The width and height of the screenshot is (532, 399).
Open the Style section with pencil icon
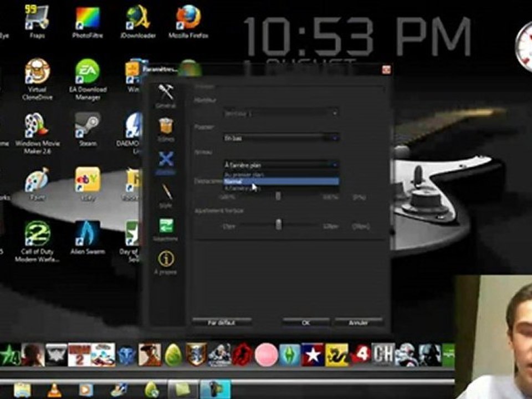tap(166, 196)
